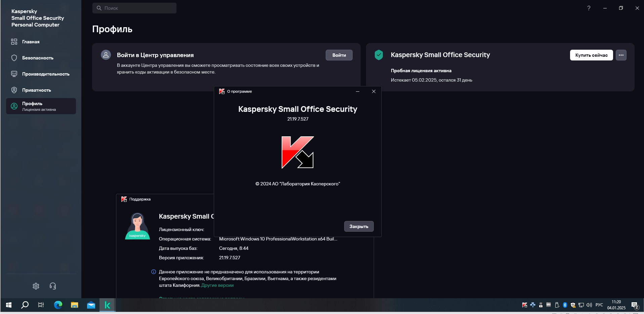Switch input language via РУС indicator

599,305
